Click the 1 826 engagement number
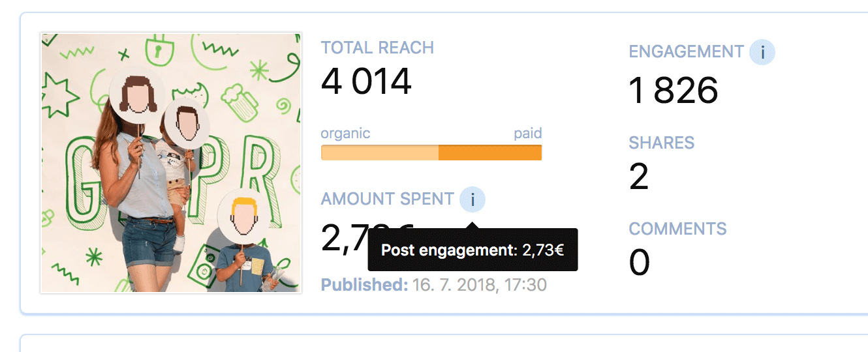The width and height of the screenshot is (868, 352). point(673,91)
